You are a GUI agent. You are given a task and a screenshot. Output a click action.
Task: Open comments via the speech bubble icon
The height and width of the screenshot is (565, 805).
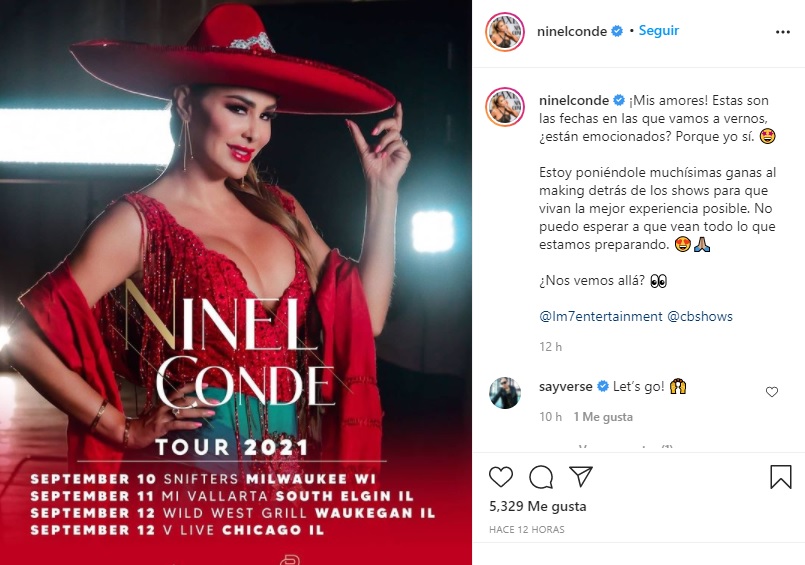pos(541,477)
